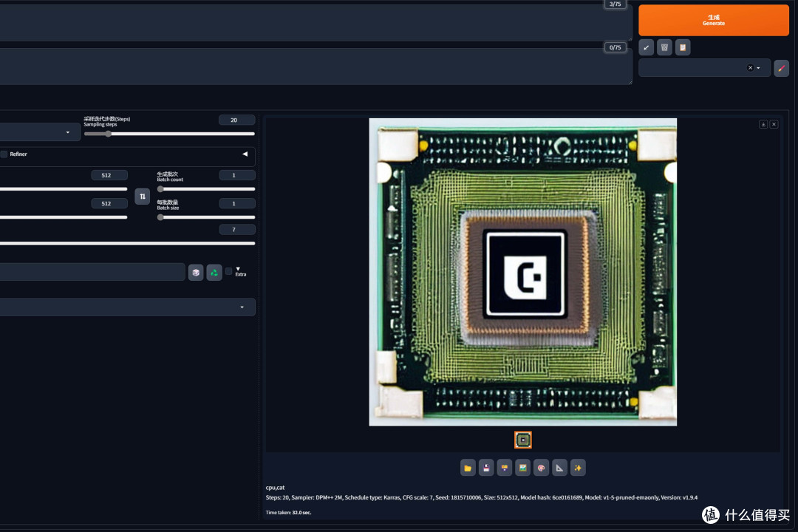
Task: Close the gallery preview with the X icon
Action: tap(774, 124)
